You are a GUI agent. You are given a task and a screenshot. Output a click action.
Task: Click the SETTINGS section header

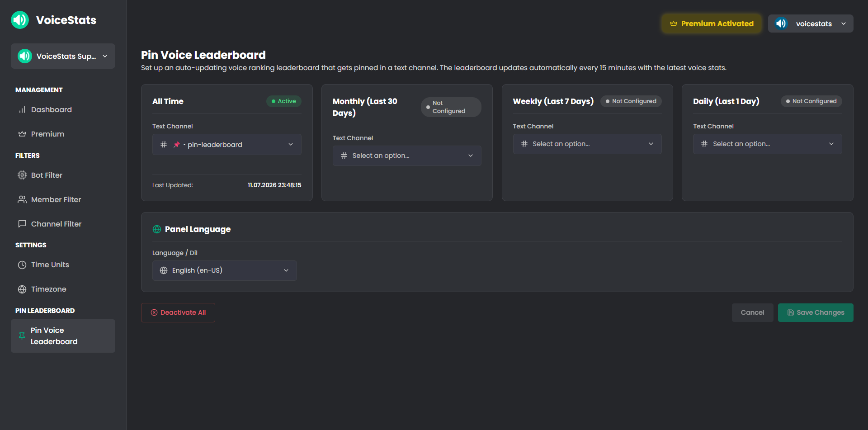point(31,245)
